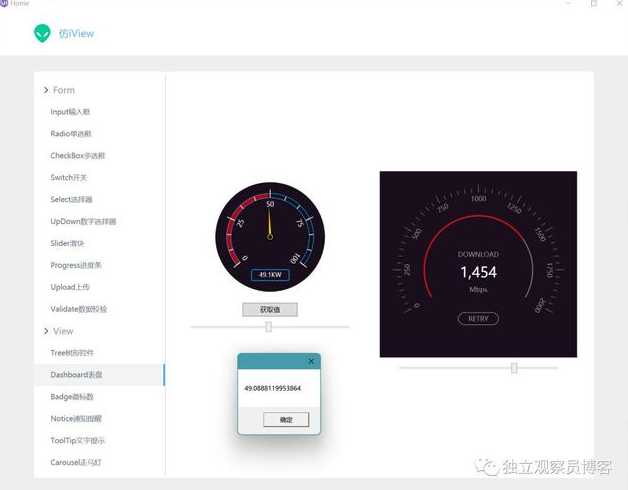Click the green alien logo icon
This screenshot has width=628, height=490.
42,33
